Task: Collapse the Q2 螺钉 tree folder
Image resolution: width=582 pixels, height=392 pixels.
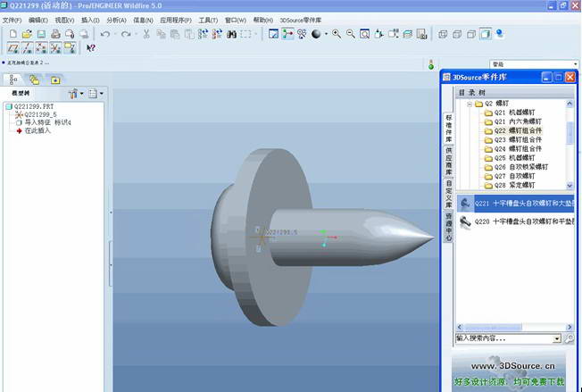Action: click(x=469, y=104)
